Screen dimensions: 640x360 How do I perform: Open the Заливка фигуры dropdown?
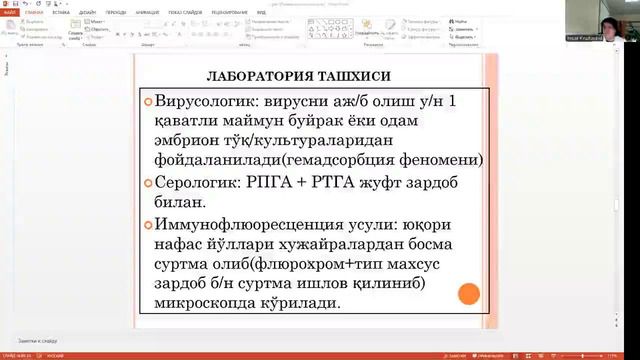[421, 21]
